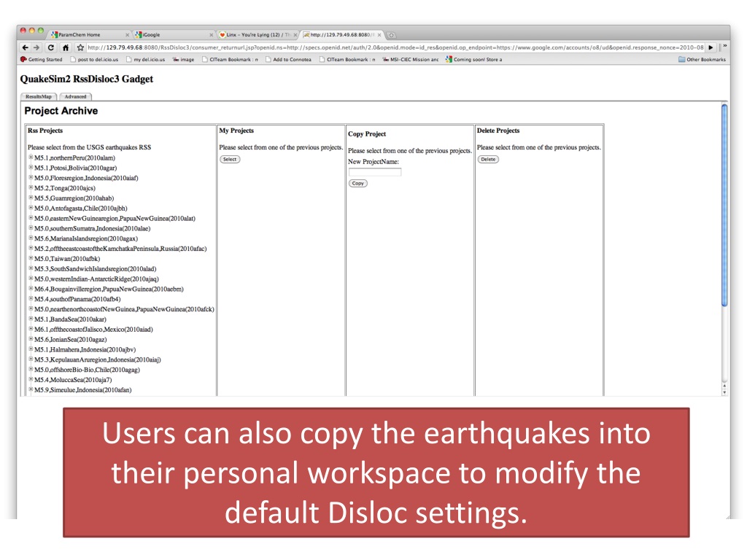Image resolution: width=747 pixels, height=560 pixels.
Task: Select M5.4 MoluccaSea(2010aja7) text
Action: point(73,380)
